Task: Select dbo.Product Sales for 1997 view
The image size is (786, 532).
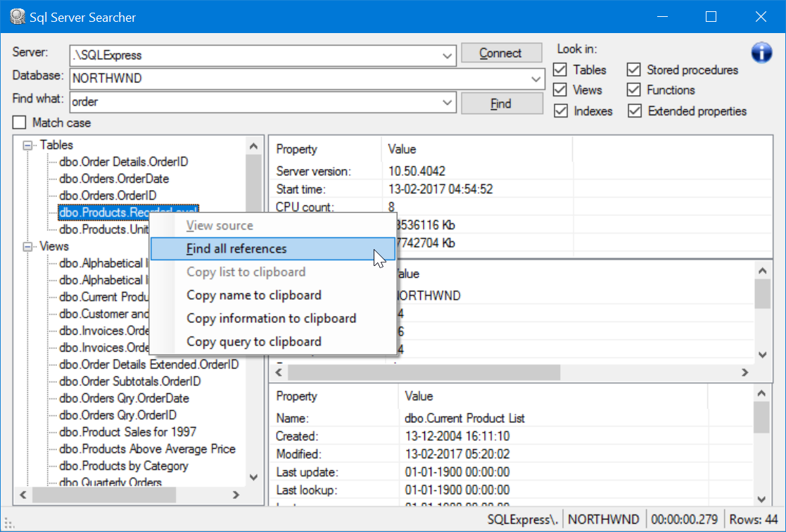Action: (x=128, y=432)
